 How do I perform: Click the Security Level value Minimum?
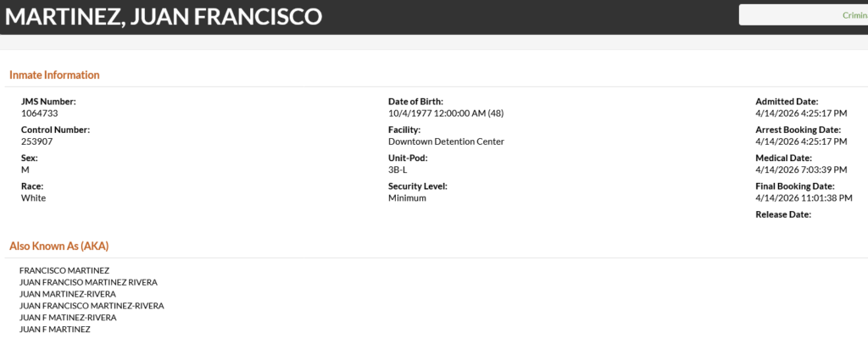(x=407, y=197)
